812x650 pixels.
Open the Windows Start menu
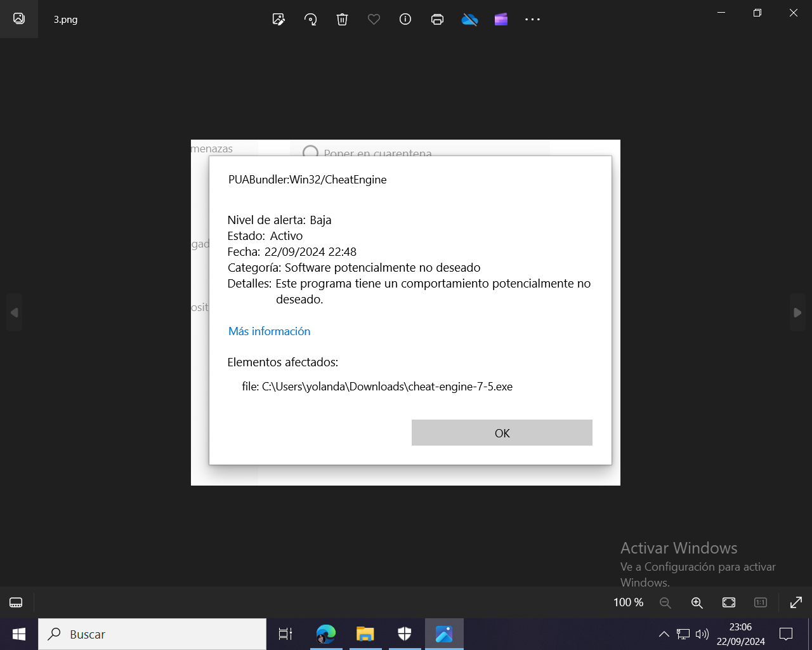click(x=19, y=634)
